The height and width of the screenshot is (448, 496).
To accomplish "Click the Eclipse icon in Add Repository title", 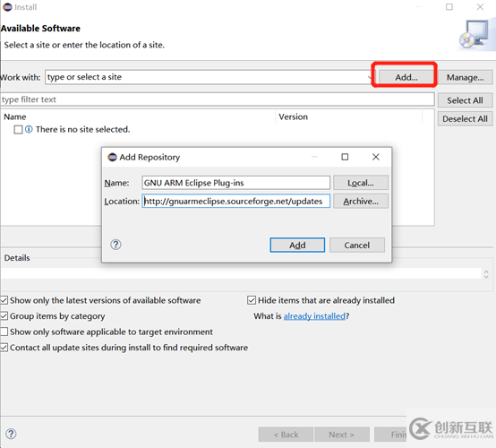I will tap(112, 157).
